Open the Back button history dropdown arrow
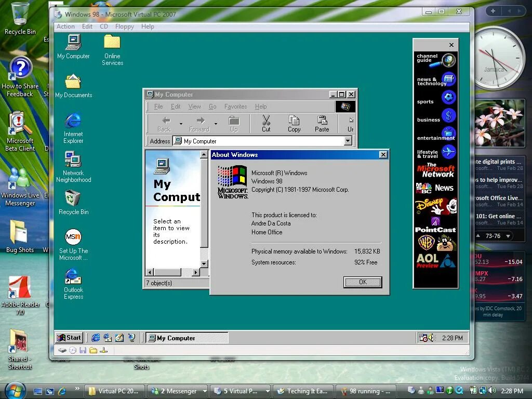This screenshot has width=532, height=399. [x=181, y=124]
